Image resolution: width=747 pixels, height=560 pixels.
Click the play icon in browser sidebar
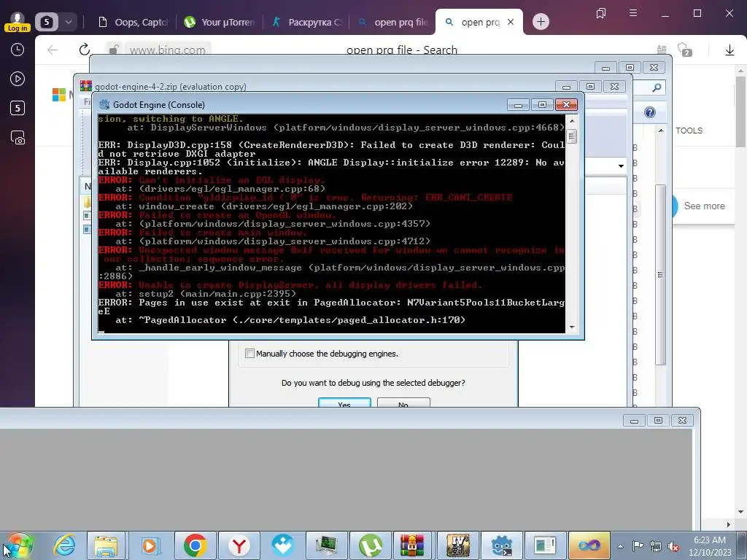[x=18, y=79]
